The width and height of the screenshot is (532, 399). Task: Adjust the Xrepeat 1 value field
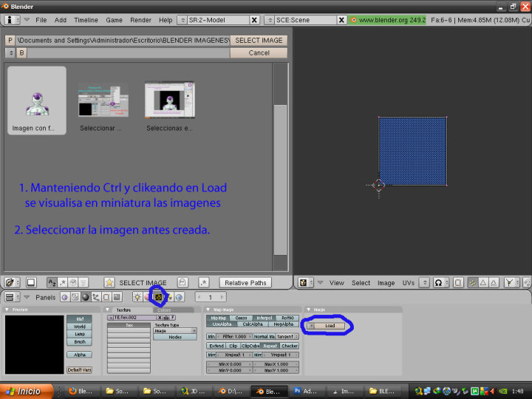point(234,355)
